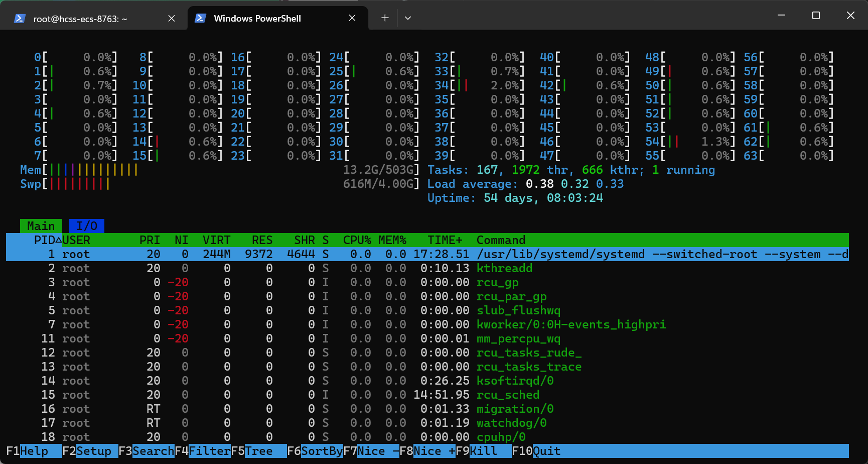Switch to the root@hcss-ecs-8763 tab
Image resolution: width=868 pixels, height=464 pixels.
point(80,19)
